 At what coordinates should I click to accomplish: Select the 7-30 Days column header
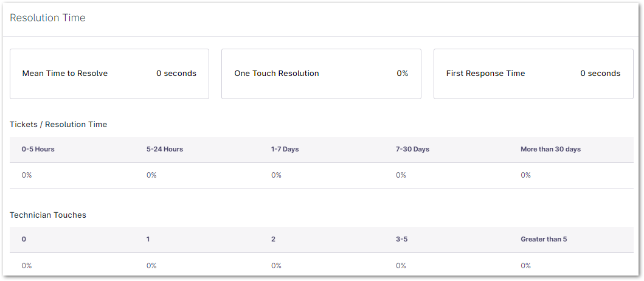point(413,150)
